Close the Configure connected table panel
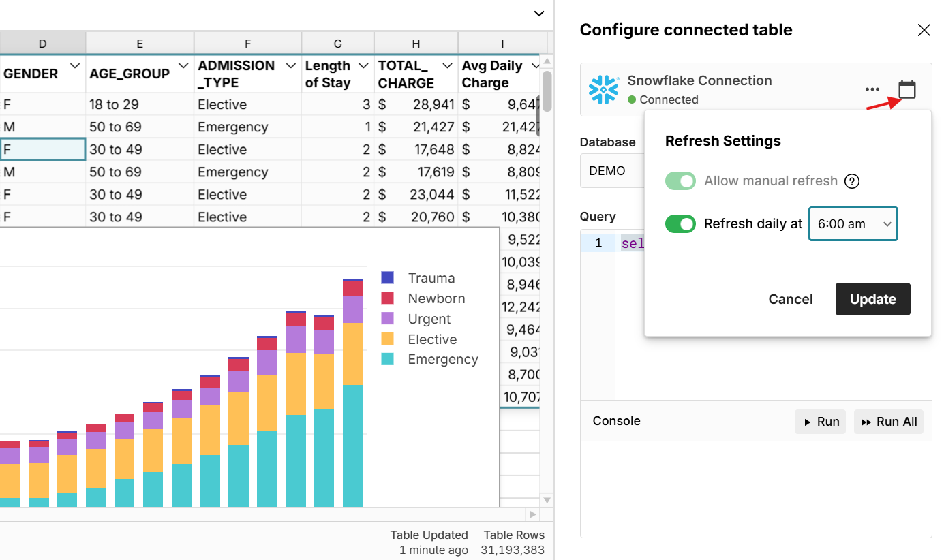This screenshot has height=560, width=944. coord(924,30)
